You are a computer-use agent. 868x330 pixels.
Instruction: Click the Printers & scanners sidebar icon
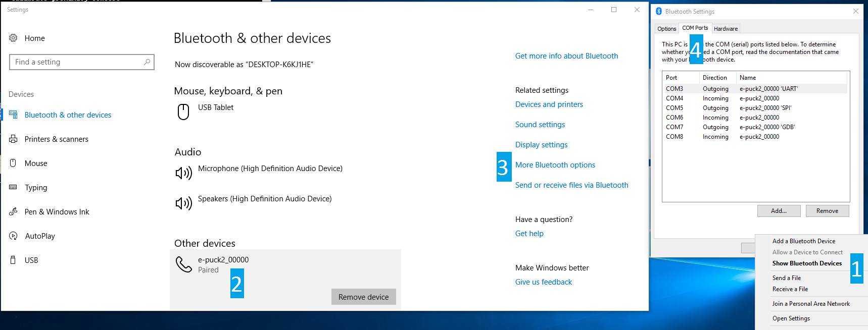coord(13,139)
